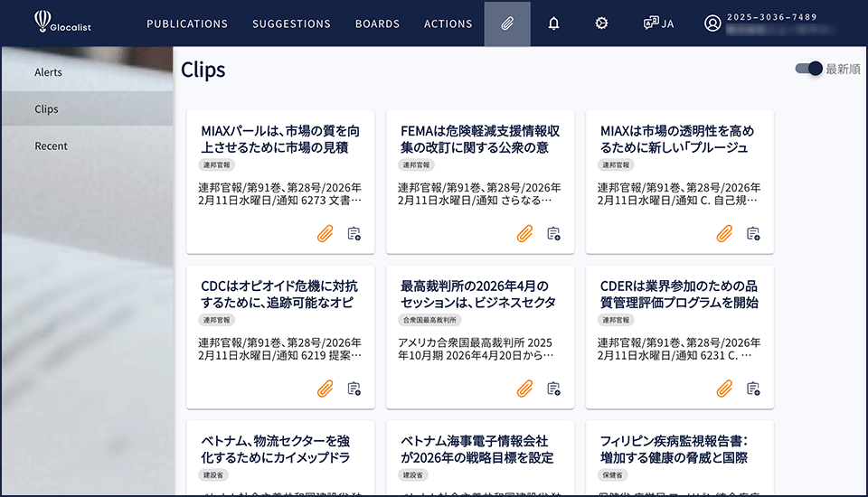Screen dimensions: 868x497
Task: Open the フィリピン疾病監視報告書 article title
Action: tap(674, 449)
